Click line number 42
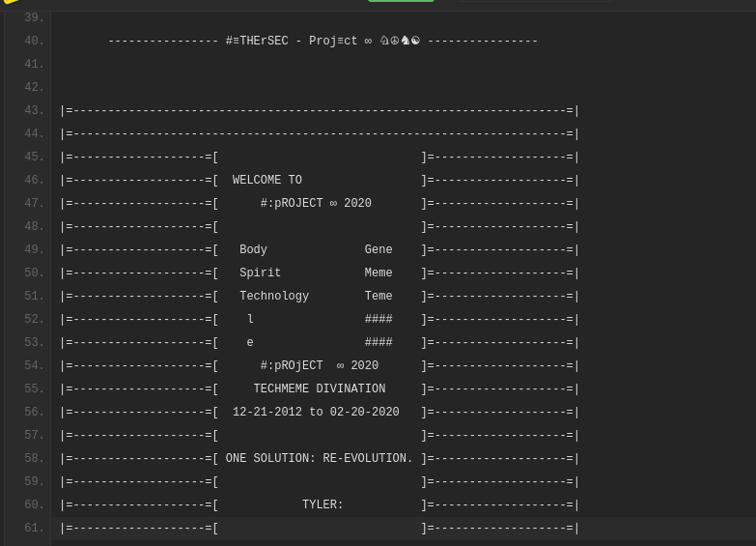The height and width of the screenshot is (546, 756). coord(34,87)
